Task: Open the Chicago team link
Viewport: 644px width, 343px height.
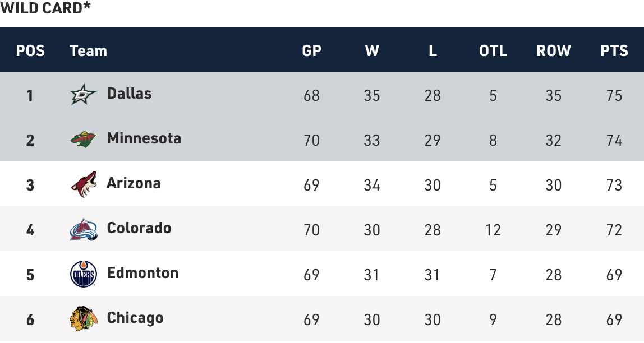Action: click(x=135, y=318)
